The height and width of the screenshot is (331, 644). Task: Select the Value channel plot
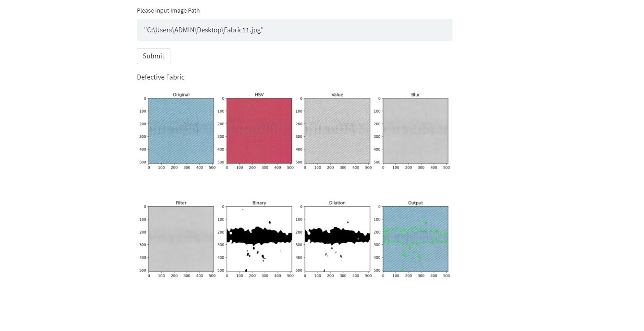pos(337,130)
